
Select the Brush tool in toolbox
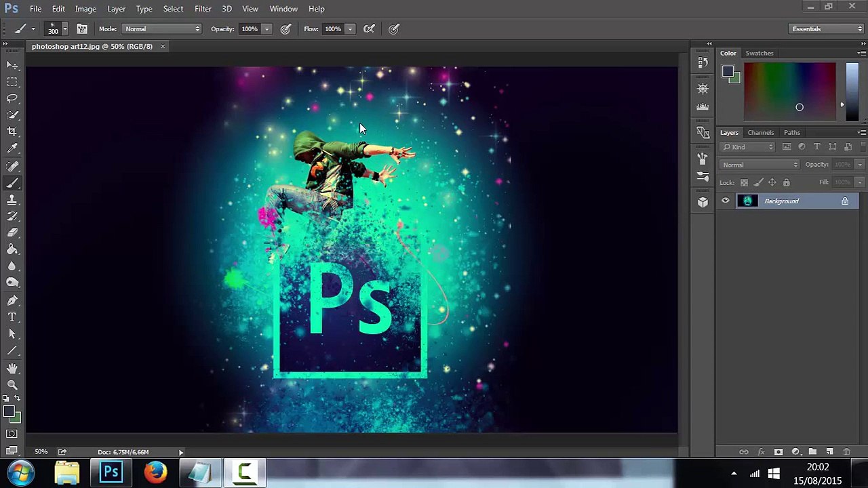click(12, 183)
